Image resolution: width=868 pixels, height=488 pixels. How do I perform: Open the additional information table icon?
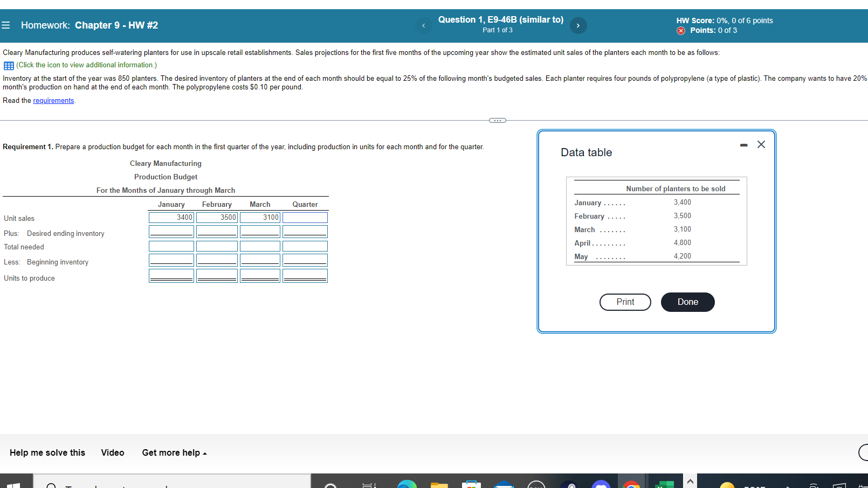(9, 66)
